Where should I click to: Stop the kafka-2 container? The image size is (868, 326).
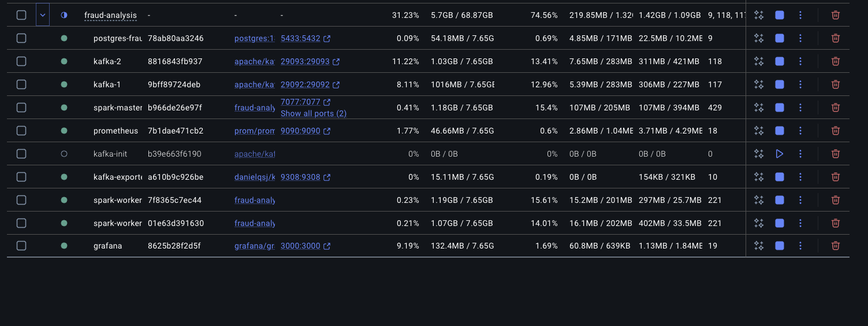[779, 61]
